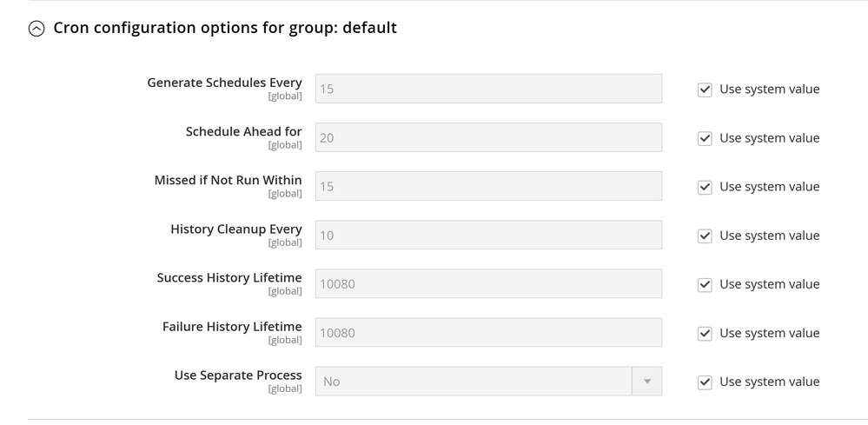The height and width of the screenshot is (425, 868).
Task: Uncheck Use system value for Schedule Ahead for
Action: [705, 138]
